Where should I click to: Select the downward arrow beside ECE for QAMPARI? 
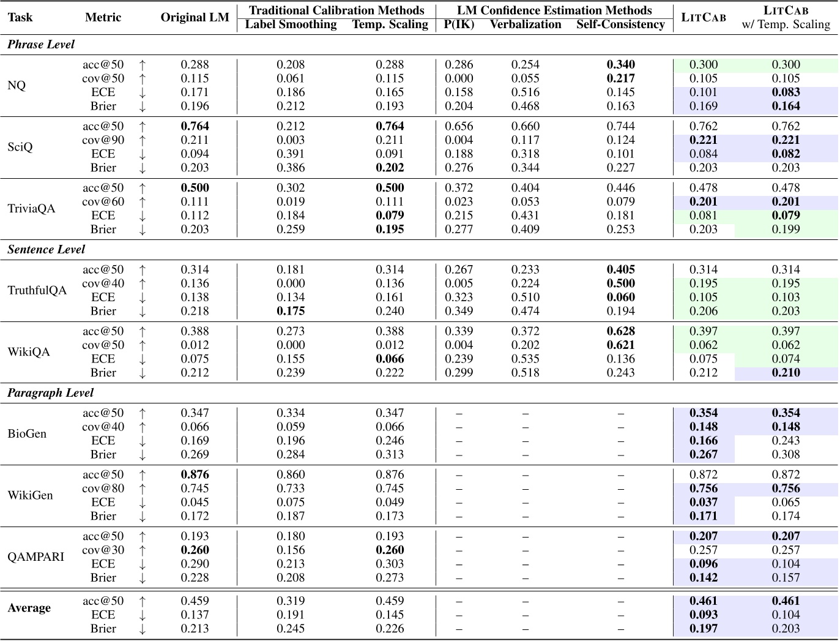[x=141, y=563]
